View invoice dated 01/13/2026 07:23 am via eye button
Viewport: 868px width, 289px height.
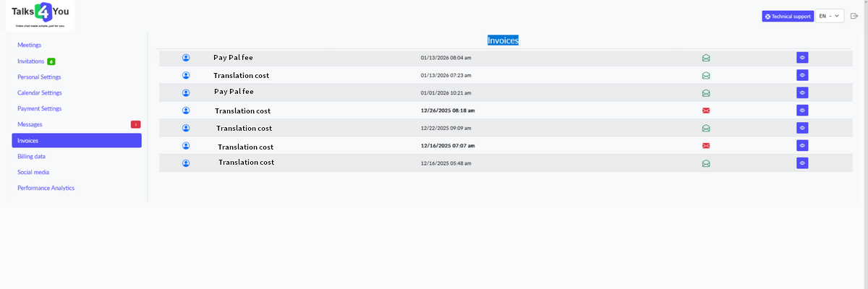pyautogui.click(x=802, y=75)
